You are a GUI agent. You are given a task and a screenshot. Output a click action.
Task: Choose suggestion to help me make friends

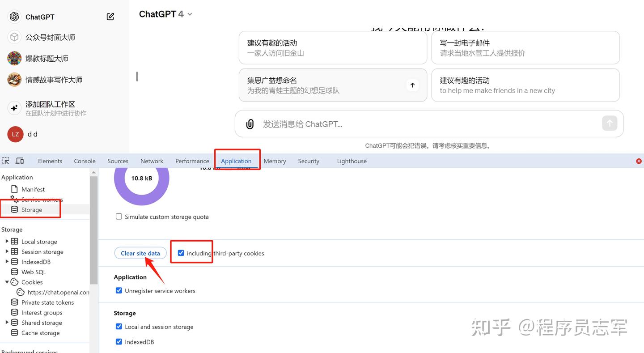(x=525, y=85)
